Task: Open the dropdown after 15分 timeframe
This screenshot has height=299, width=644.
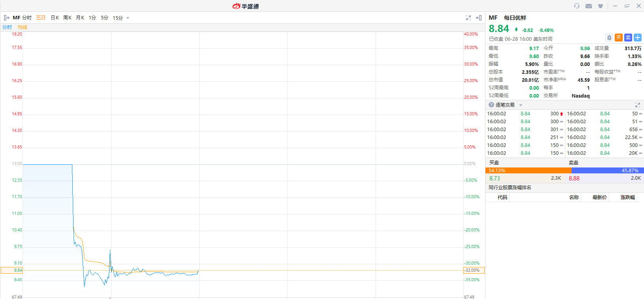Action: (128, 18)
